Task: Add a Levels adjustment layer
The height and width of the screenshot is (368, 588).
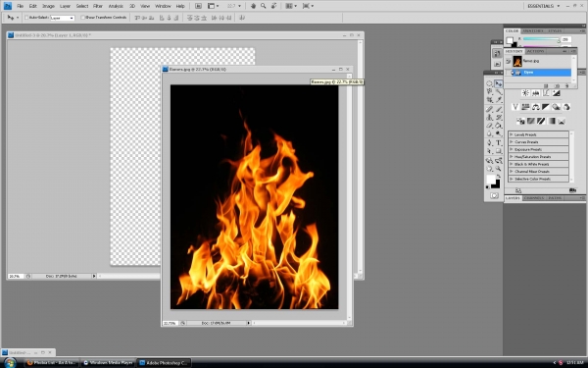Action: (x=536, y=93)
